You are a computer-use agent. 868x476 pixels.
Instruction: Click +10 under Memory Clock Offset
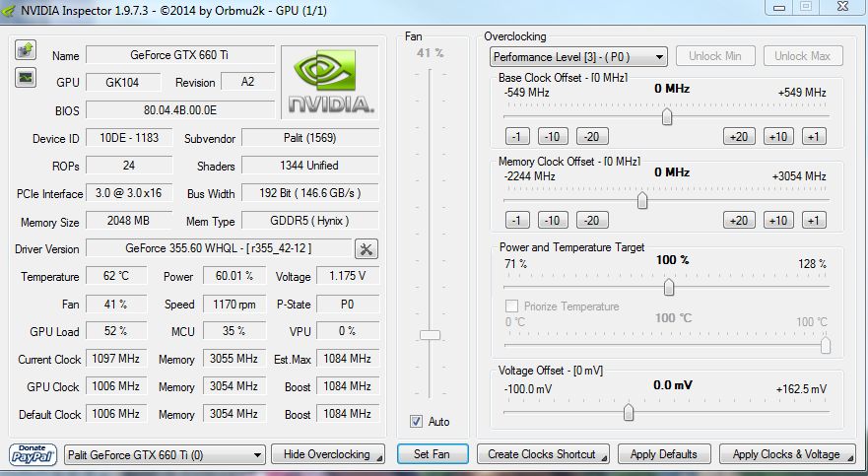pos(778,221)
